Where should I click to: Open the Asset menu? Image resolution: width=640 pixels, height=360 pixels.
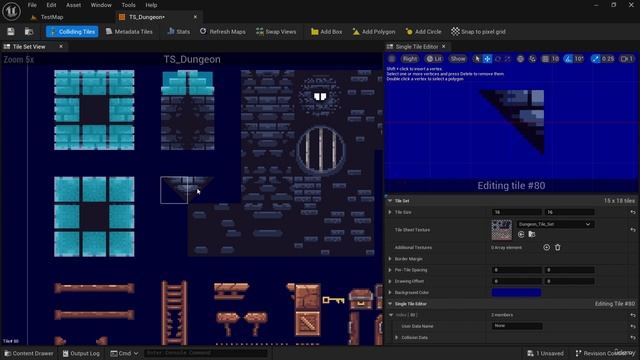pyautogui.click(x=73, y=5)
